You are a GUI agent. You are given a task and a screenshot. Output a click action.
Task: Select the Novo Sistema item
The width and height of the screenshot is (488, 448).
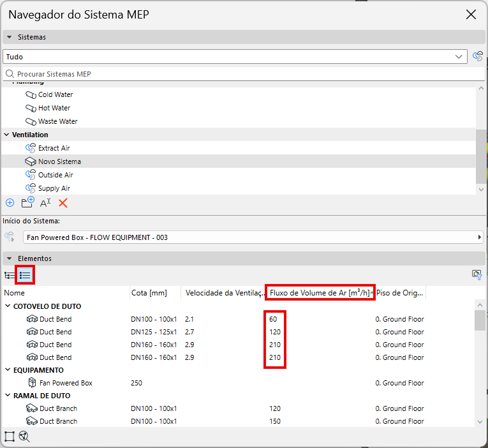tap(239, 161)
